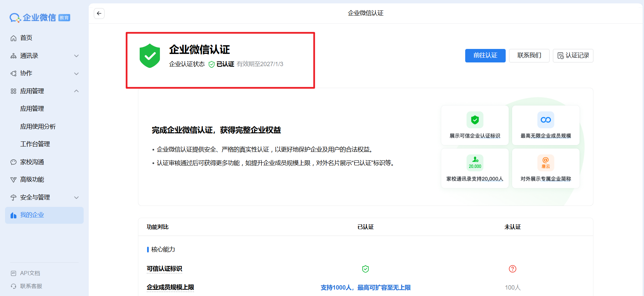Click the 家校通讯录支持20,000人 label
The width and height of the screenshot is (644, 296).
pyautogui.click(x=475, y=179)
